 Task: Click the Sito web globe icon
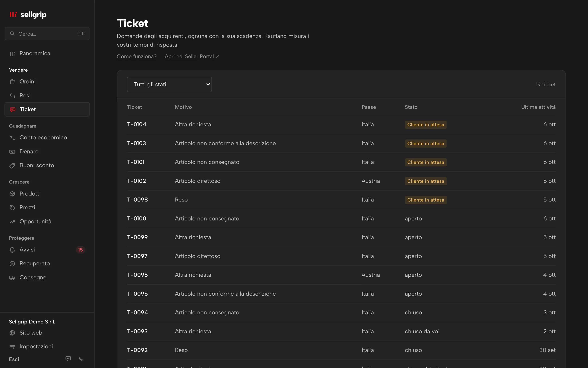click(12, 333)
